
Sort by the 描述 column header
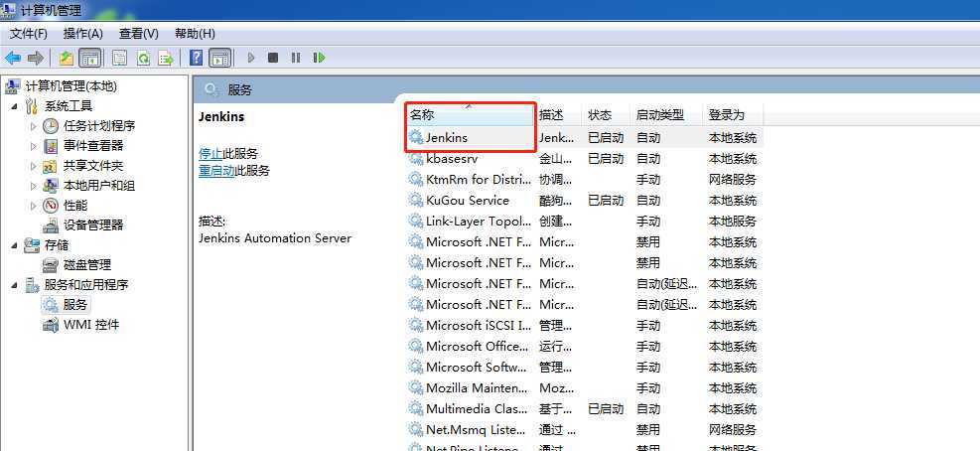click(x=558, y=115)
